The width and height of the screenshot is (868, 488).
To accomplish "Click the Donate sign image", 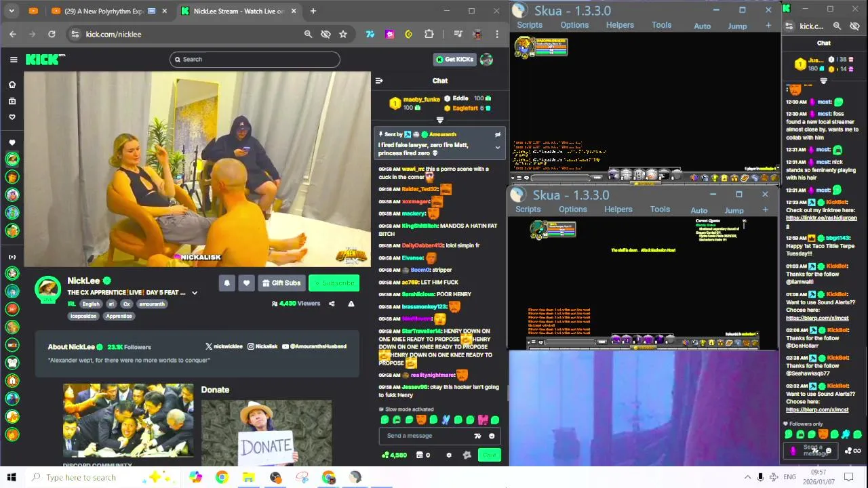I will tap(266, 432).
